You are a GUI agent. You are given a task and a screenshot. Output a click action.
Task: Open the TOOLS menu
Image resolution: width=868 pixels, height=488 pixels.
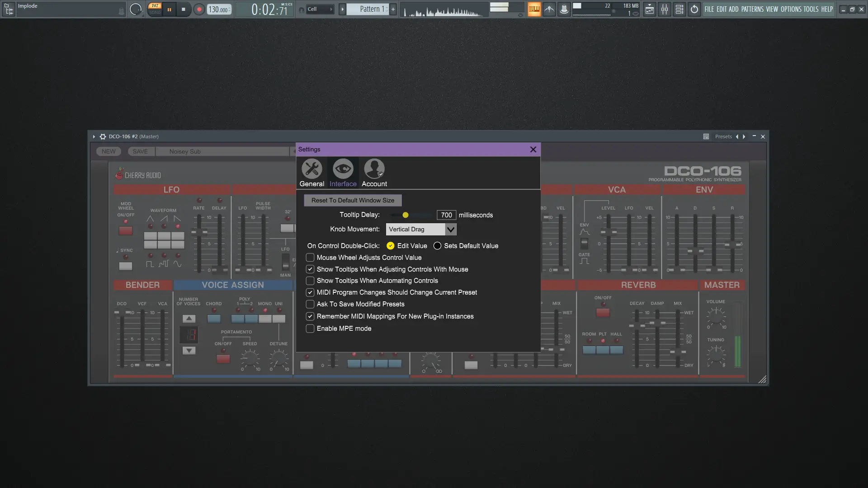(811, 9)
